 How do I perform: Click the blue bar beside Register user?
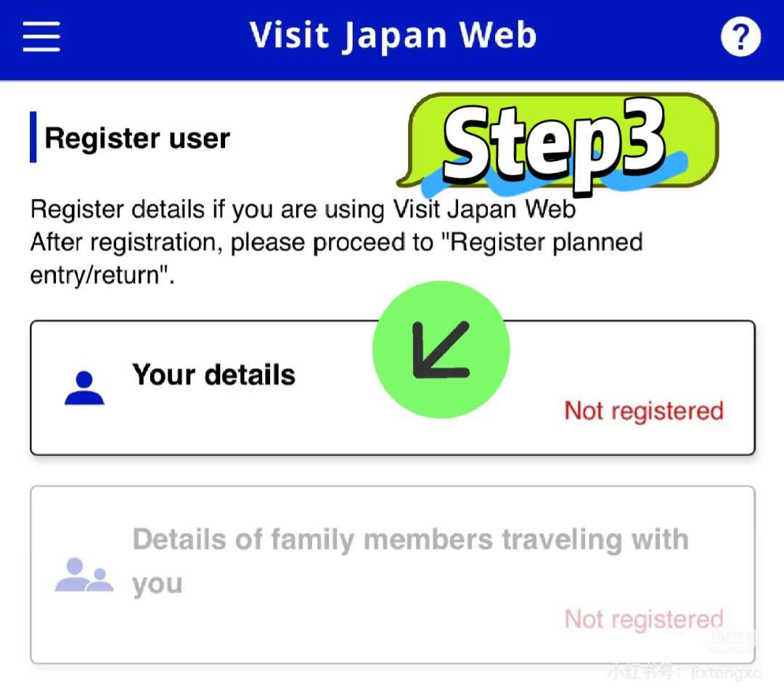point(33,137)
